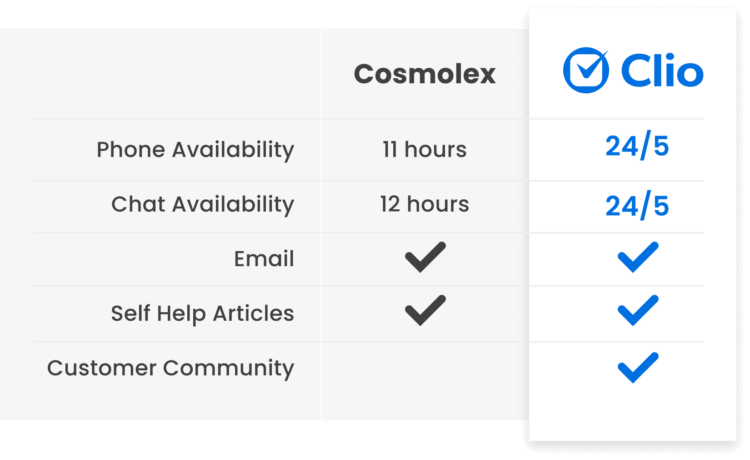This screenshot has height=460, width=750.
Task: Click Cosmolex's Email checkmark
Action: pyautogui.click(x=425, y=258)
